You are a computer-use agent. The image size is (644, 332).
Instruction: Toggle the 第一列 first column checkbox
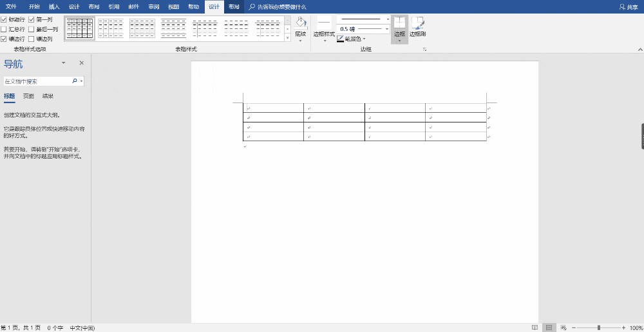[31, 19]
